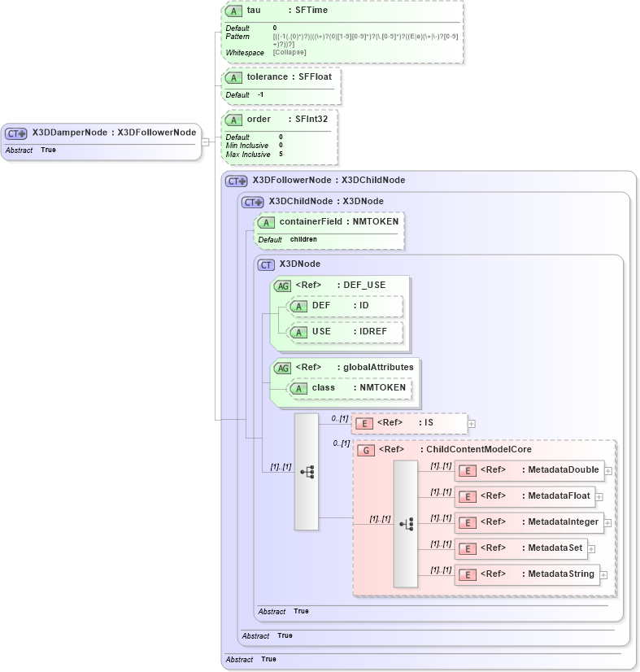Select the DEF_USE reference label
This screenshot has height=672, width=640.
pyautogui.click(x=341, y=285)
